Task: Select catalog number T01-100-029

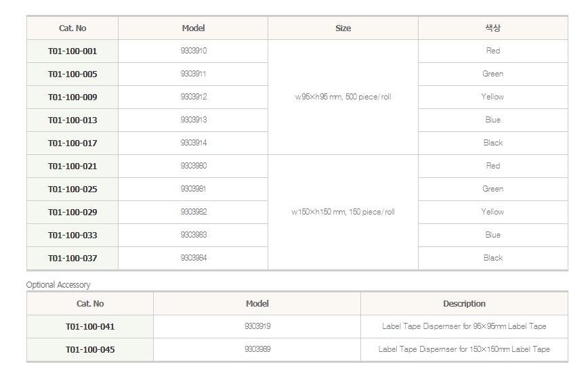Action: [x=72, y=213]
